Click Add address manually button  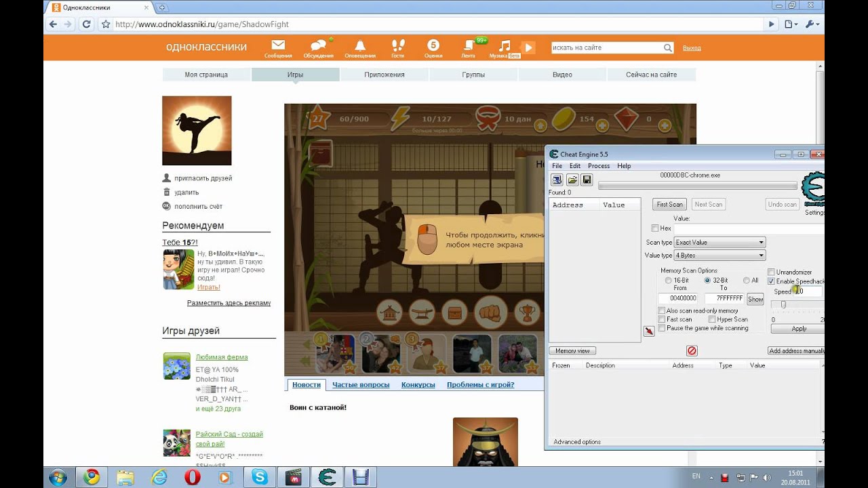pos(796,350)
